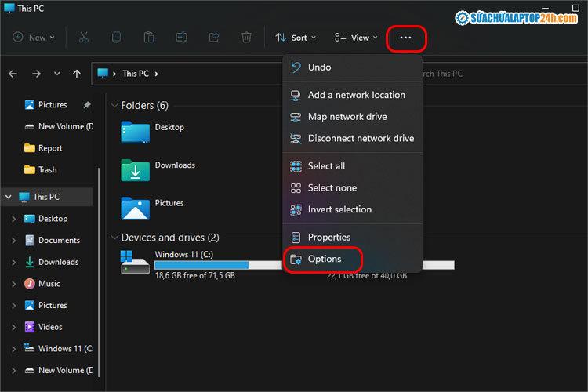Select Videos in the sidebar
588x392 pixels.
[43, 328]
